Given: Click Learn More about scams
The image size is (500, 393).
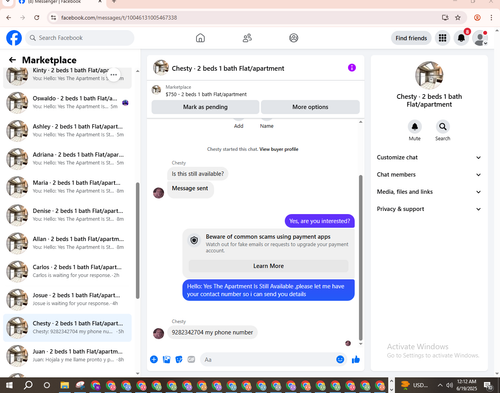Looking at the screenshot, I should pos(269,266).
